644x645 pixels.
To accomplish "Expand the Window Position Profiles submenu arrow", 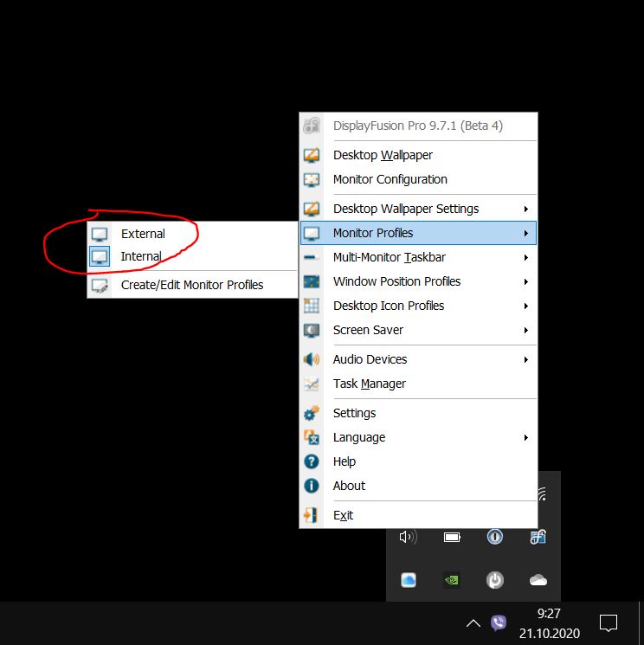I will pos(525,281).
